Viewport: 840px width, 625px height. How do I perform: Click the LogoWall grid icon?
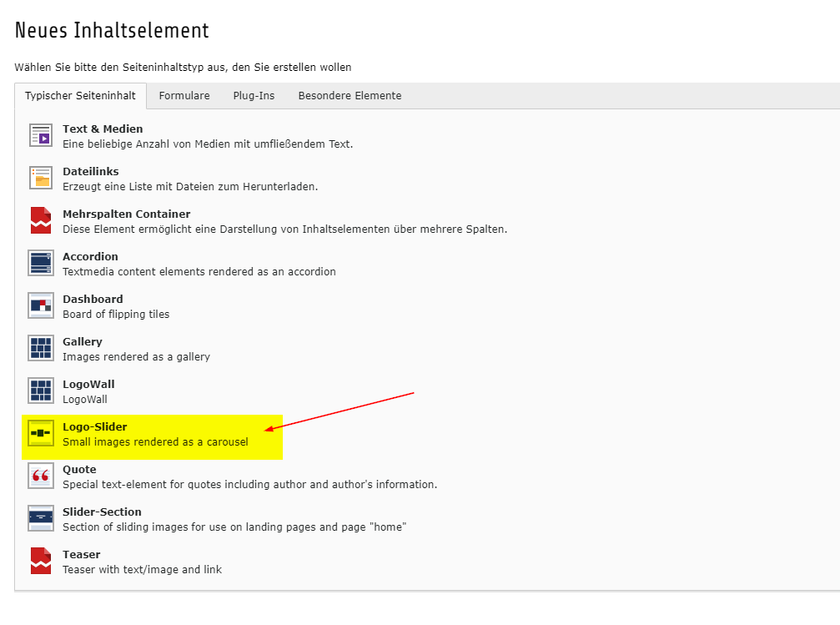(x=41, y=391)
